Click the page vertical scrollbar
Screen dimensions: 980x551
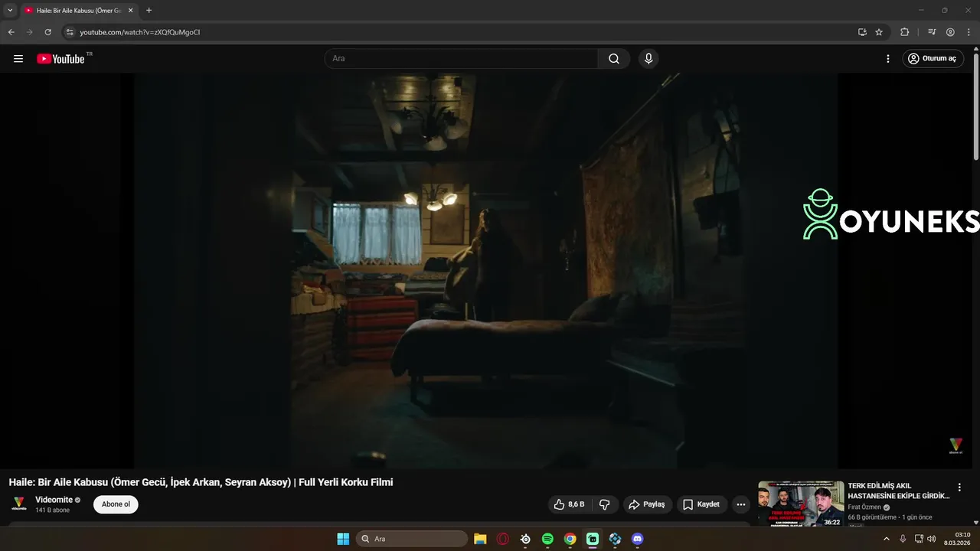tap(976, 107)
